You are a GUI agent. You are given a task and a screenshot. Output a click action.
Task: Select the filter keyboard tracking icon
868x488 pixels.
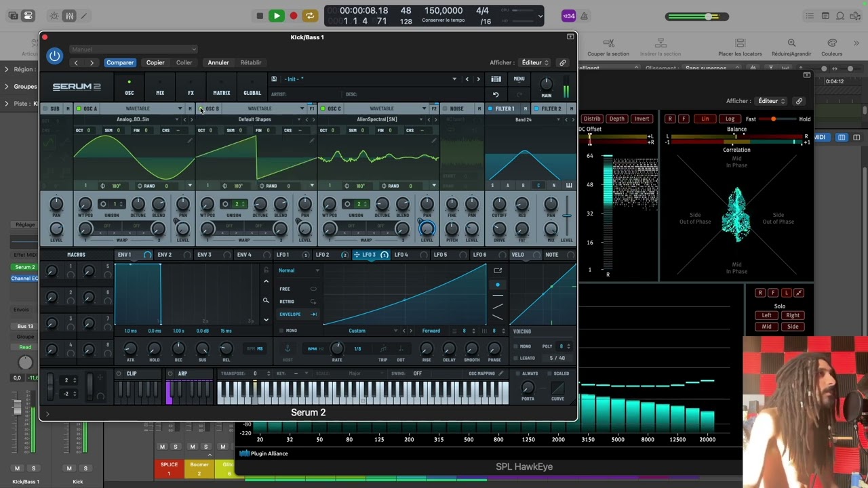coord(569,185)
